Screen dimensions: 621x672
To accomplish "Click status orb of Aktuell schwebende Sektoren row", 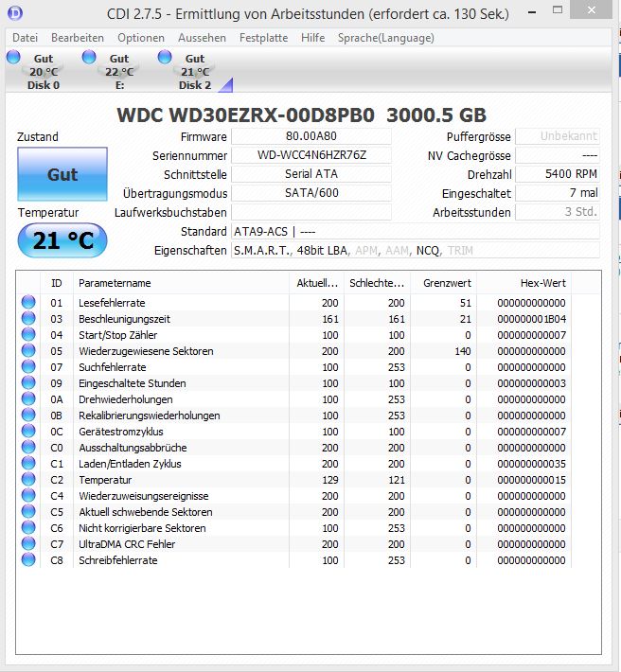I will click(x=28, y=511).
